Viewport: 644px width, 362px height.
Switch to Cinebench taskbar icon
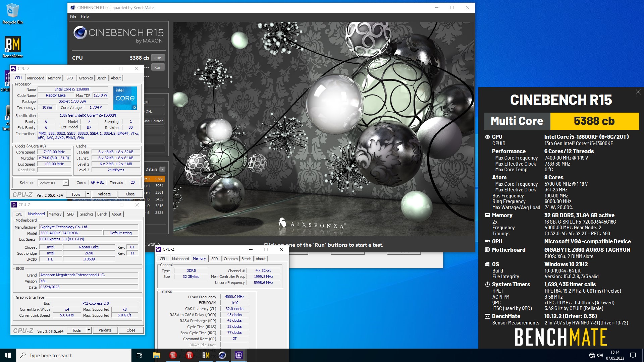point(222,355)
